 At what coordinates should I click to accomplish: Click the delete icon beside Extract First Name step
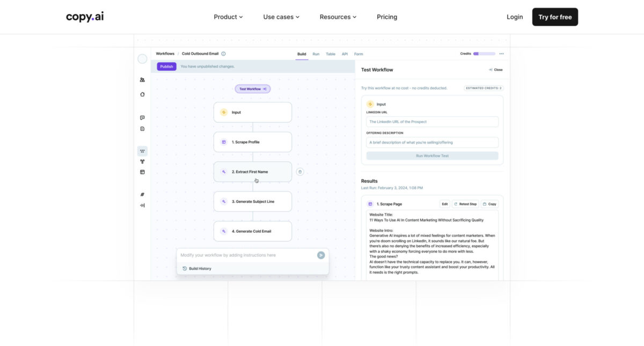(300, 171)
